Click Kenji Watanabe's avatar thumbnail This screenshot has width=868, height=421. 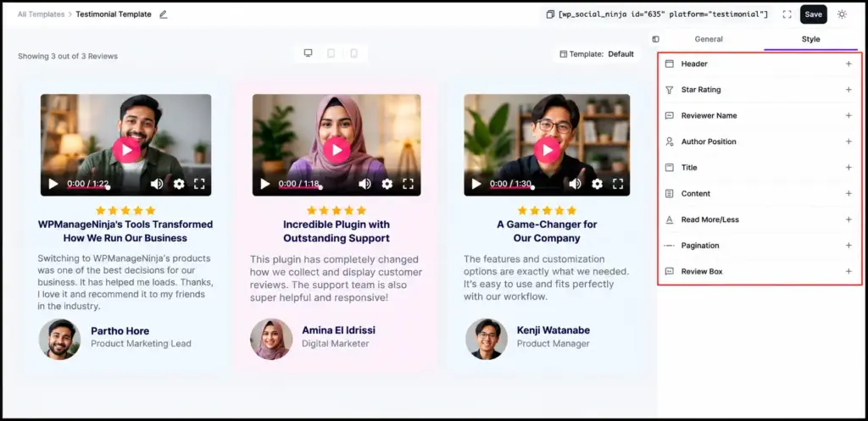[487, 339]
